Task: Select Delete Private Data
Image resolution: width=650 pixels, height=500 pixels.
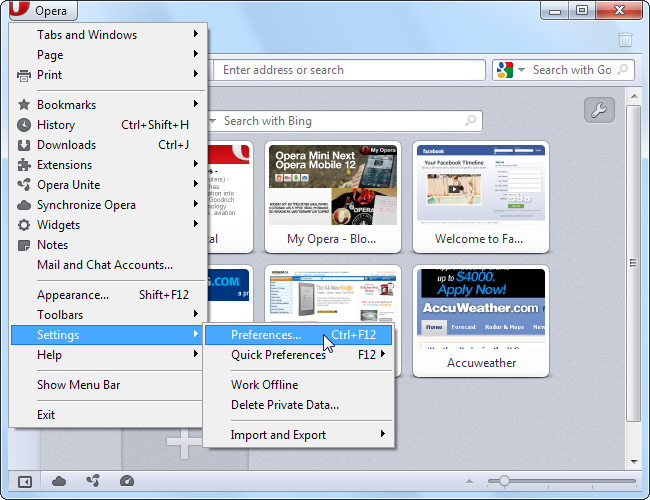Action: [298, 405]
